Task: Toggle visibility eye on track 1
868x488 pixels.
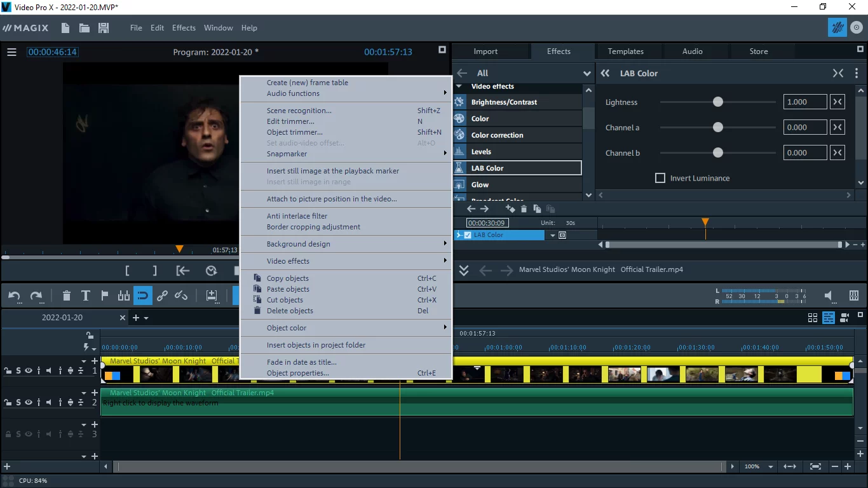Action: (x=29, y=370)
